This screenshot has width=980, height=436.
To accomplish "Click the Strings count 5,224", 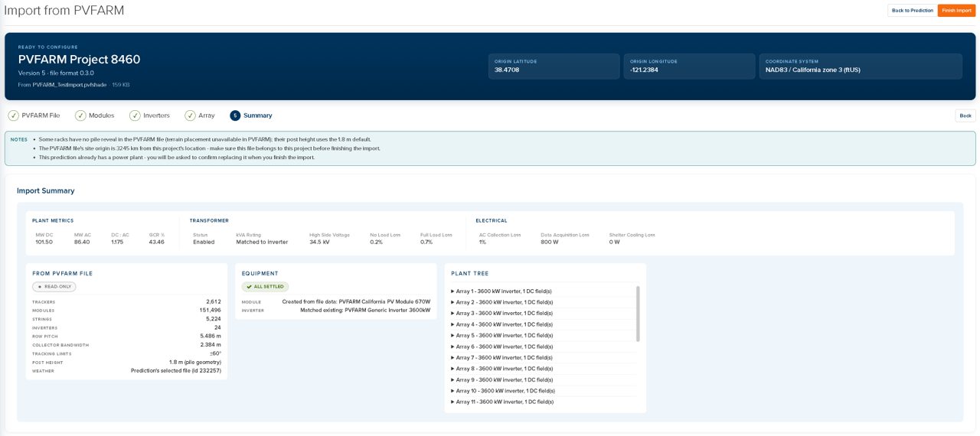I will click(214, 319).
